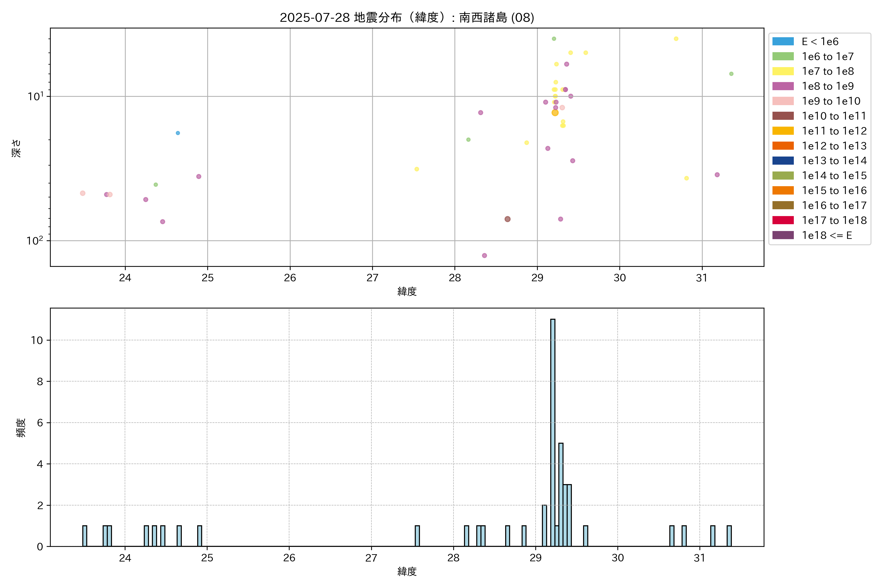Screen dimensions: 882x588
Task: Click the brown scatter point near latitude 28.6
Action: [507, 219]
